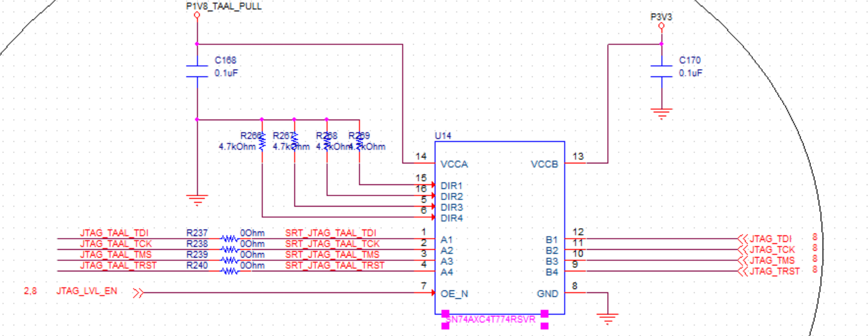
Task: Click the ground symbol at U14 GND pin
Action: coord(608,319)
